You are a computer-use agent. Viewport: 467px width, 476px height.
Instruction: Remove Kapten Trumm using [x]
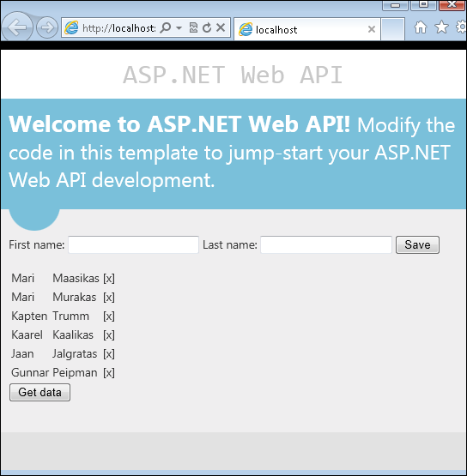109,316
